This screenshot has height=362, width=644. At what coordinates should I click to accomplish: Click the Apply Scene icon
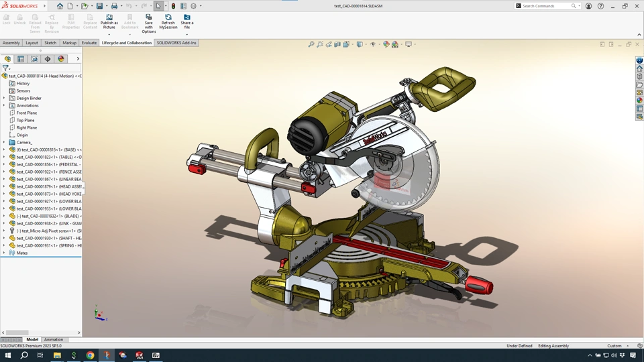click(x=395, y=44)
